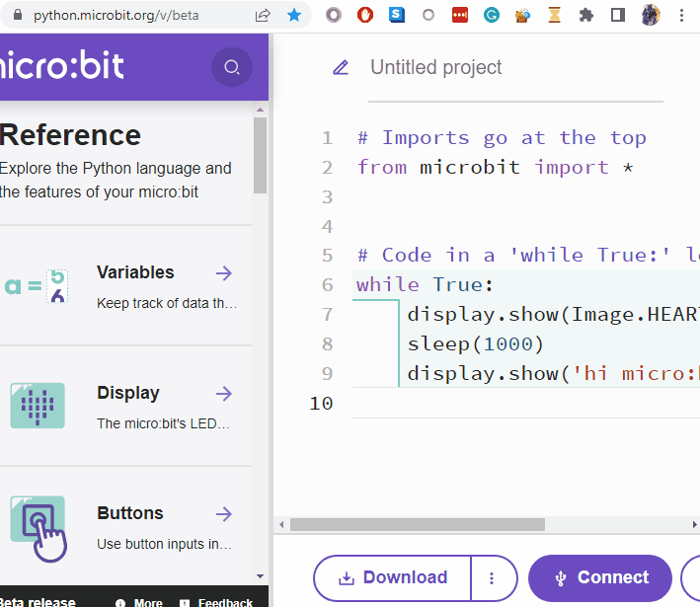Click line number 10 in the gutter
Image resolution: width=700 pixels, height=607 pixels.
pos(321,404)
